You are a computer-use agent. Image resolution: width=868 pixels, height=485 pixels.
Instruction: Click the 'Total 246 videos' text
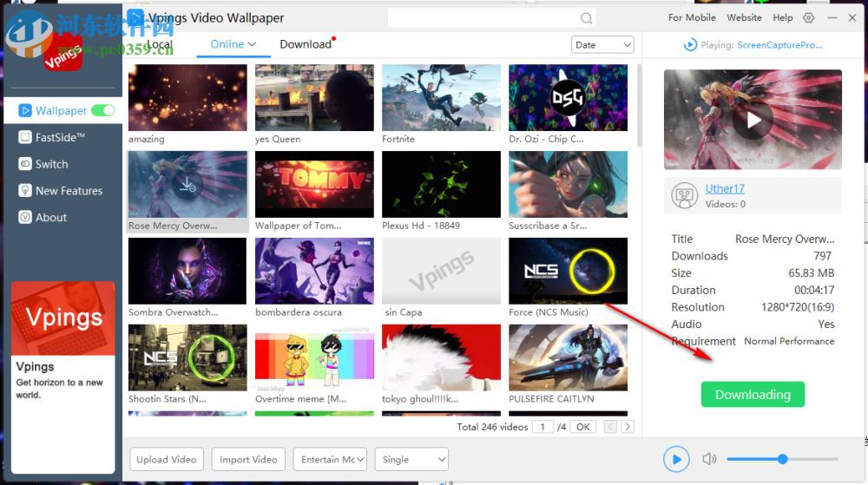tap(492, 427)
